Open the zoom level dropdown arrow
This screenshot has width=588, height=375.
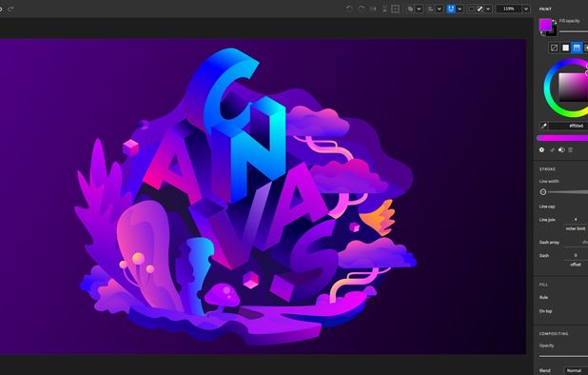(526, 9)
